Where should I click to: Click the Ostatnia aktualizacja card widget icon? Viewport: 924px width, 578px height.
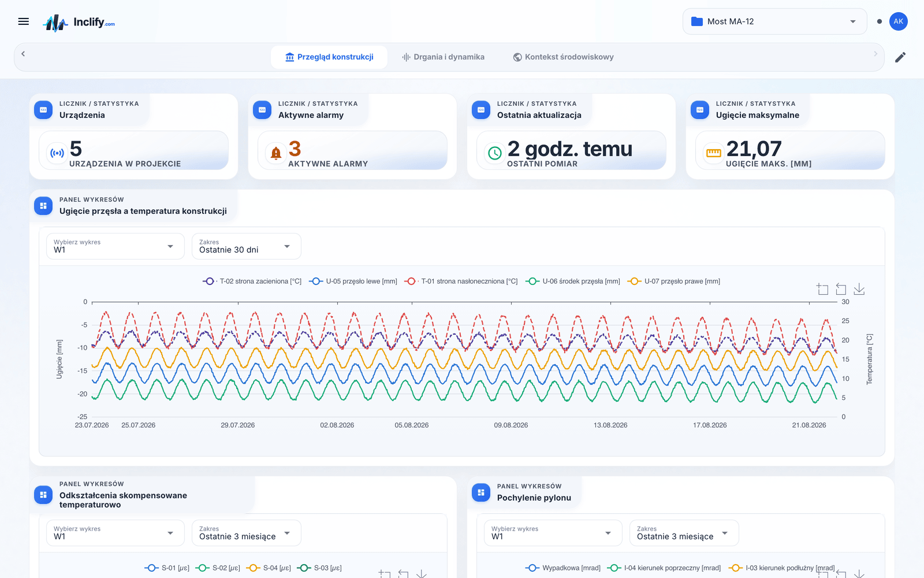[481, 110]
